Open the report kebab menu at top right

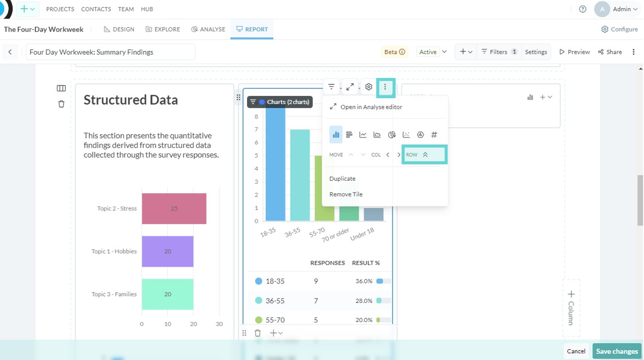pos(634,52)
